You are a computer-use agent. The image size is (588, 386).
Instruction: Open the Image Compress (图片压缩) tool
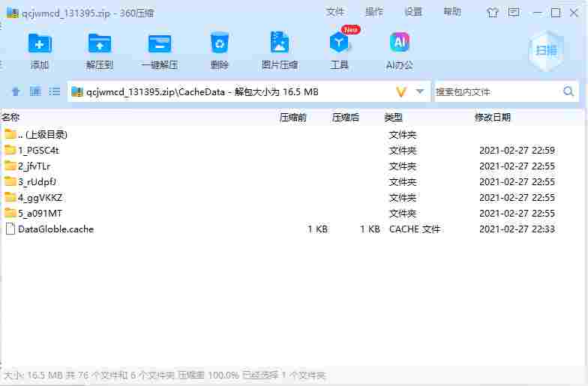click(280, 43)
